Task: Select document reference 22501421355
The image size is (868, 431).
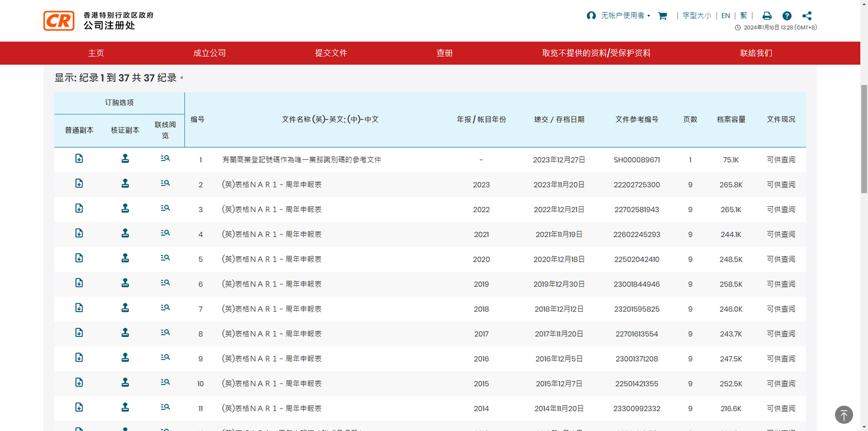Action: (x=637, y=383)
